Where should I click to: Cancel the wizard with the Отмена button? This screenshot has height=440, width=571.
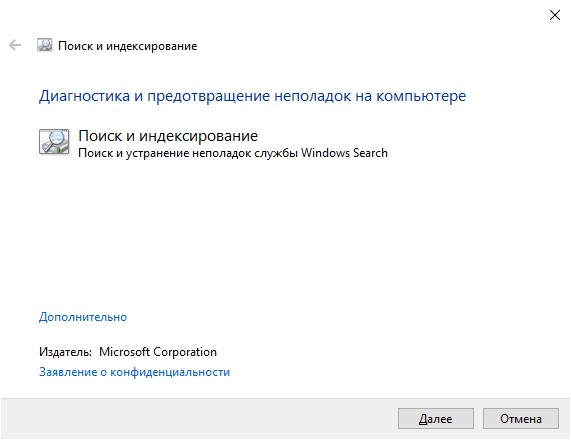(521, 419)
